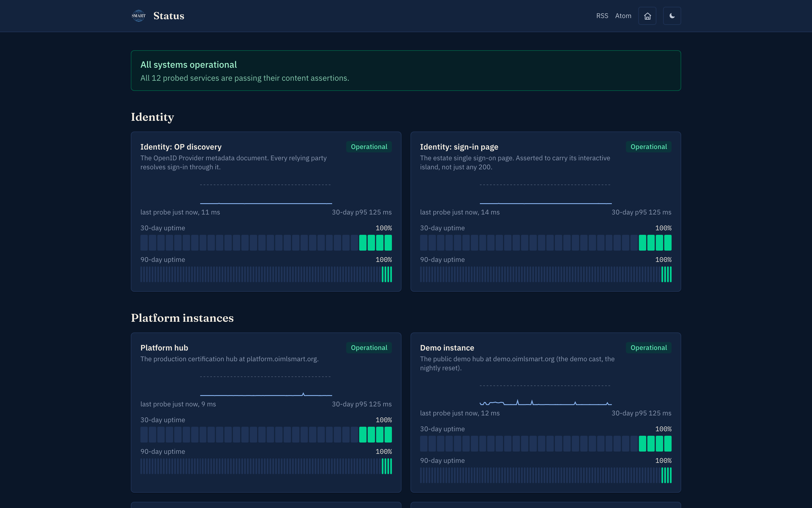
Task: Click the Identity section heading
Action: coord(152,117)
